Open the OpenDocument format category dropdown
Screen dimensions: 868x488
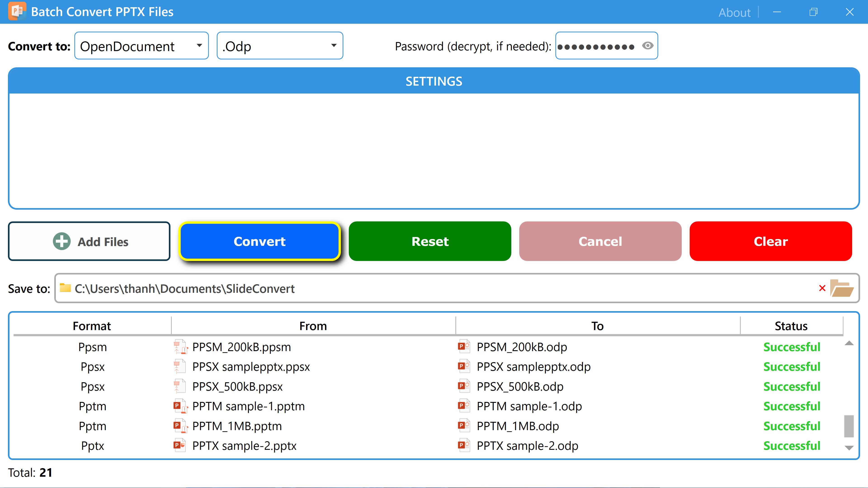coord(142,46)
